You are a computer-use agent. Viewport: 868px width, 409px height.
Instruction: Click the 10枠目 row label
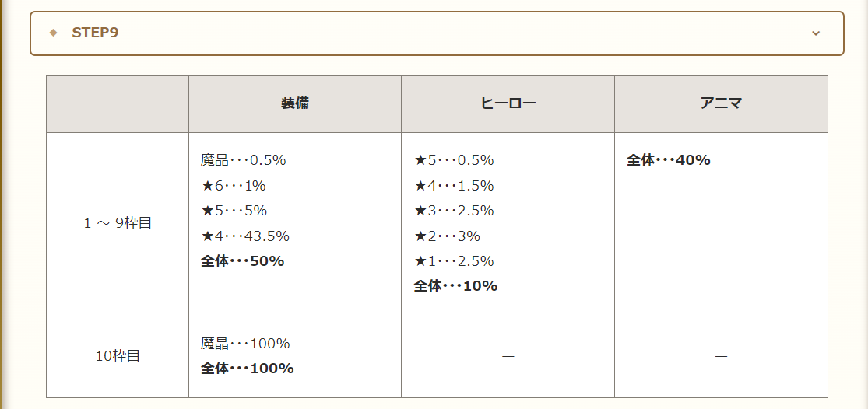point(118,356)
